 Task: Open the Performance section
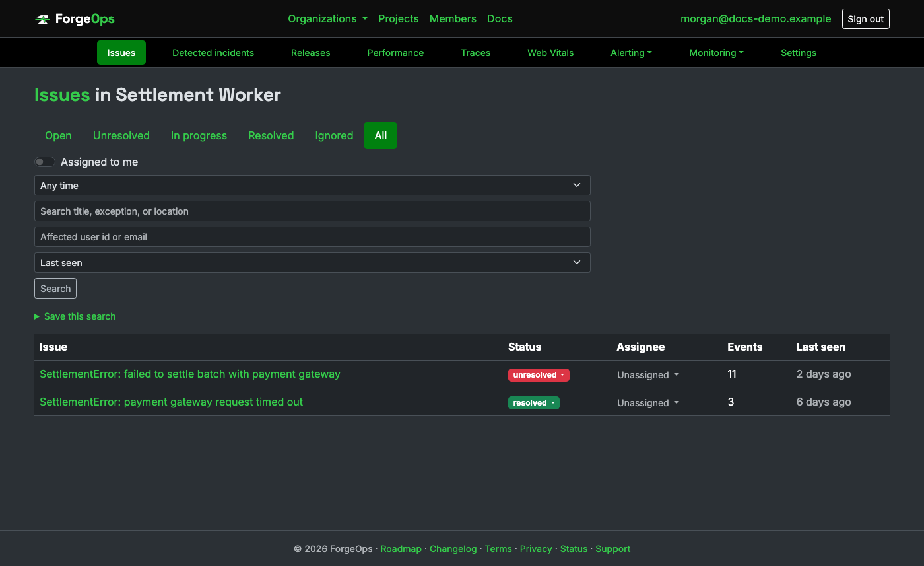(395, 53)
